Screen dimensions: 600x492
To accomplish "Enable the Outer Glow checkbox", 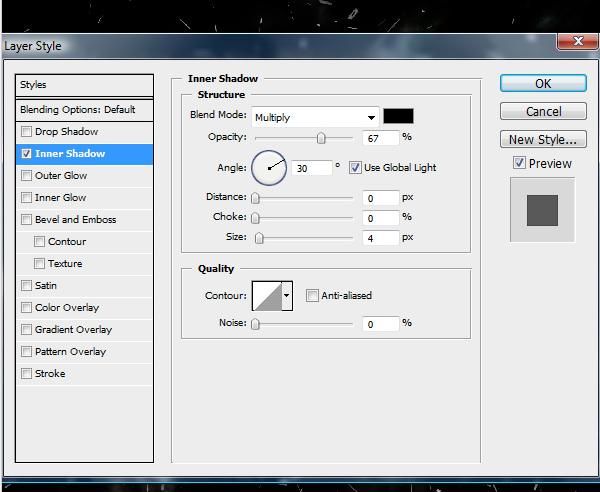I will pos(26,176).
